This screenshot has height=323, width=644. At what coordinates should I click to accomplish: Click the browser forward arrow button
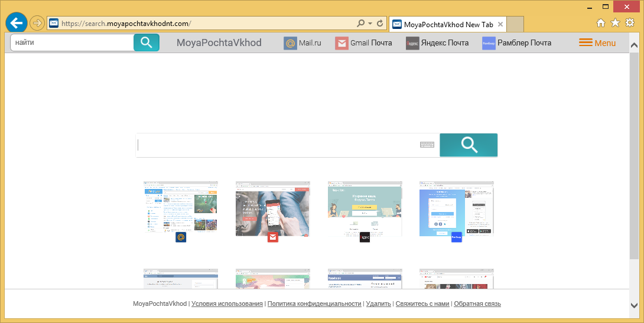coord(37,24)
